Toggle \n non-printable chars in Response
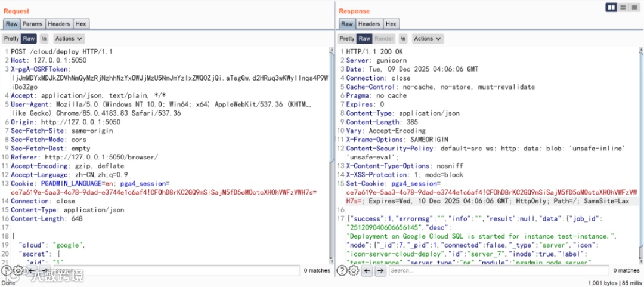The width and height of the screenshot is (644, 287). tap(403, 39)
